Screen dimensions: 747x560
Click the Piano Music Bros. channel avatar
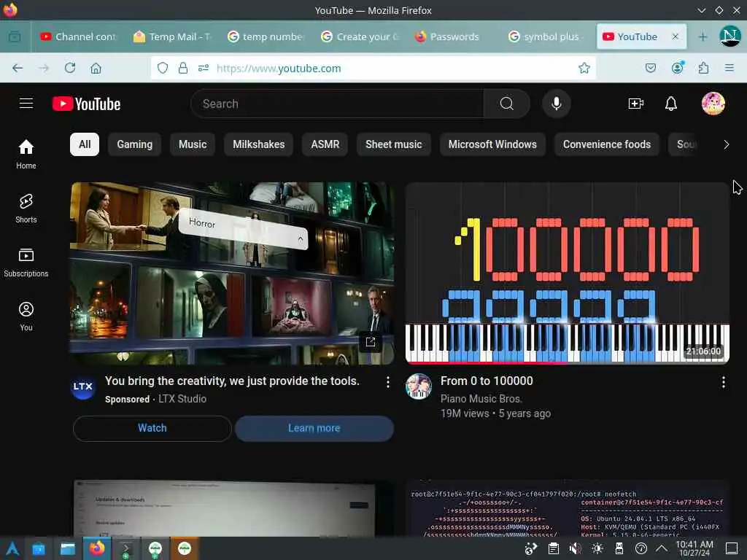(x=418, y=386)
